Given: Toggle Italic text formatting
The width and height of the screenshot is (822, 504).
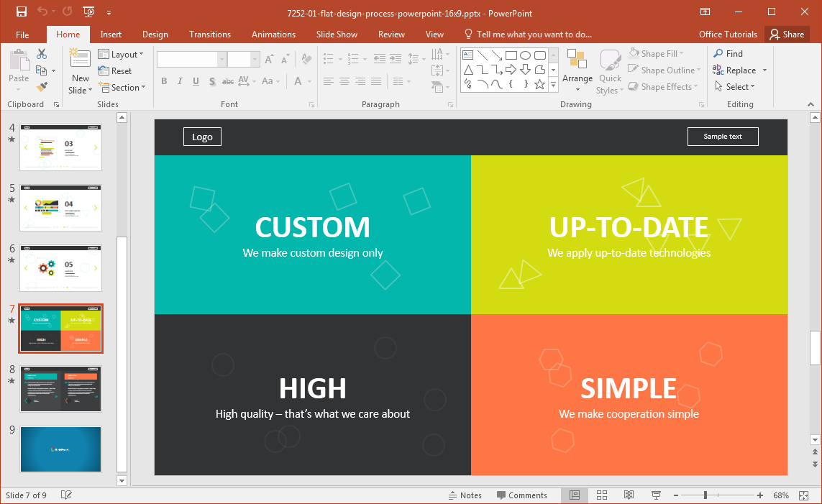Looking at the screenshot, I should click(180, 81).
